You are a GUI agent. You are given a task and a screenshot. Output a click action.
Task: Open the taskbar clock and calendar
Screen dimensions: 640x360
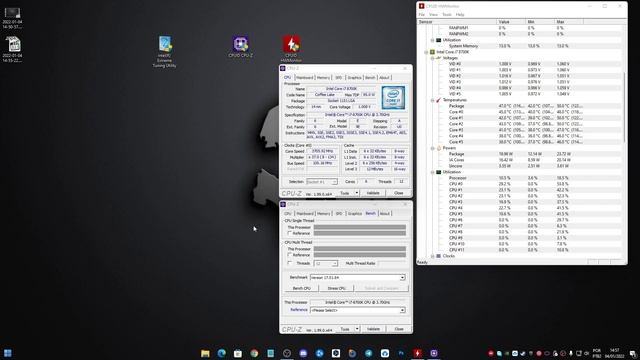point(614,353)
